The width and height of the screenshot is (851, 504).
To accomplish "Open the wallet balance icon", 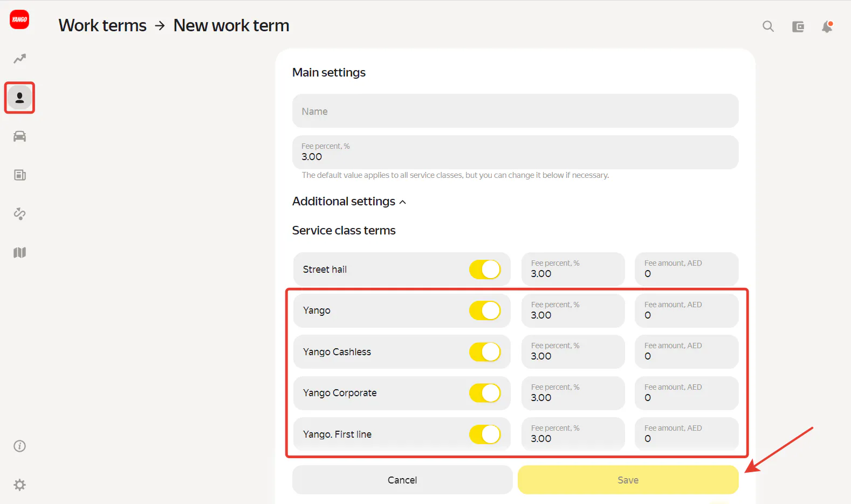I will (x=798, y=26).
